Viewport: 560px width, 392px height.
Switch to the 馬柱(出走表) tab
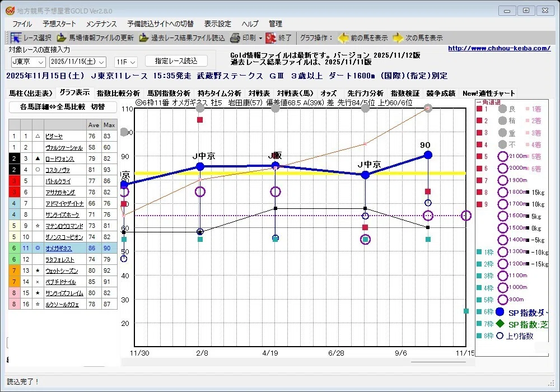tap(31, 93)
